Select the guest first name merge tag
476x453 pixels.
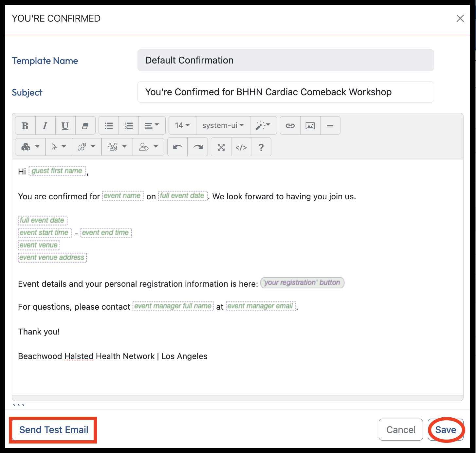coord(58,171)
